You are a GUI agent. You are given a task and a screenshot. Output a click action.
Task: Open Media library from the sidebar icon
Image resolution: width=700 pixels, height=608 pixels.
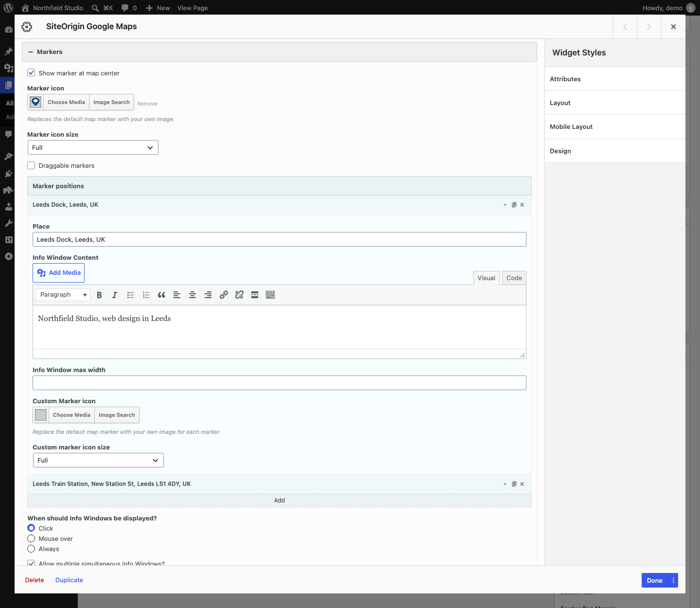click(8, 68)
